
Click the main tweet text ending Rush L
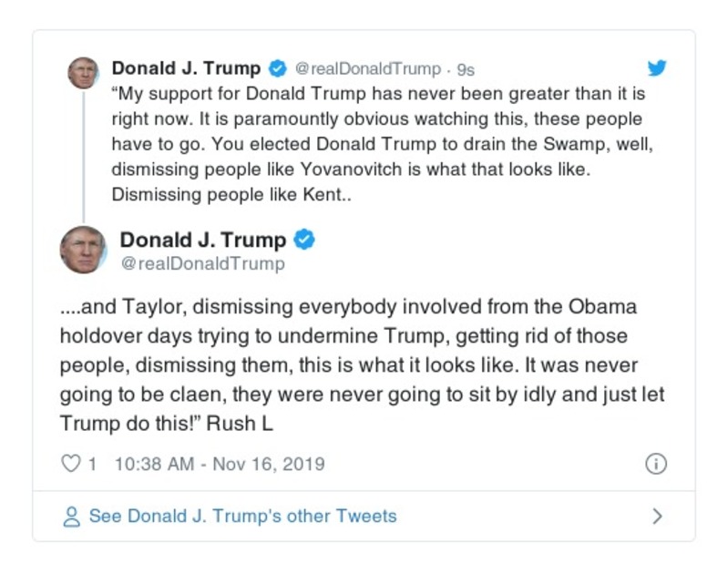pos(361,364)
